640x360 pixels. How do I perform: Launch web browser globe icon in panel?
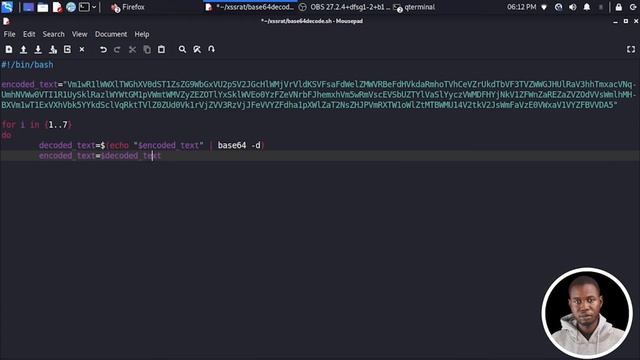click(71, 7)
